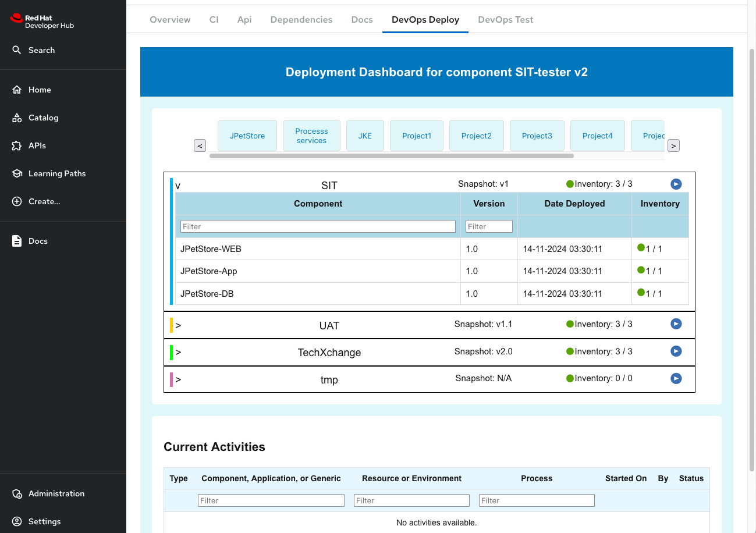The height and width of the screenshot is (533, 756).
Task: Click the Snapshot: v2.0 text in TechXchange row
Action: click(x=483, y=351)
